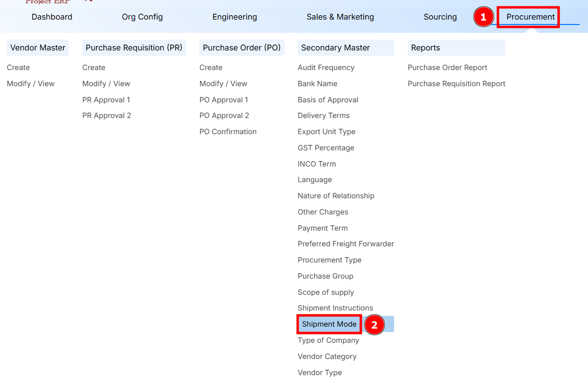Select Shipment Instructions entry
Screen dimensions: 588x381
point(335,308)
